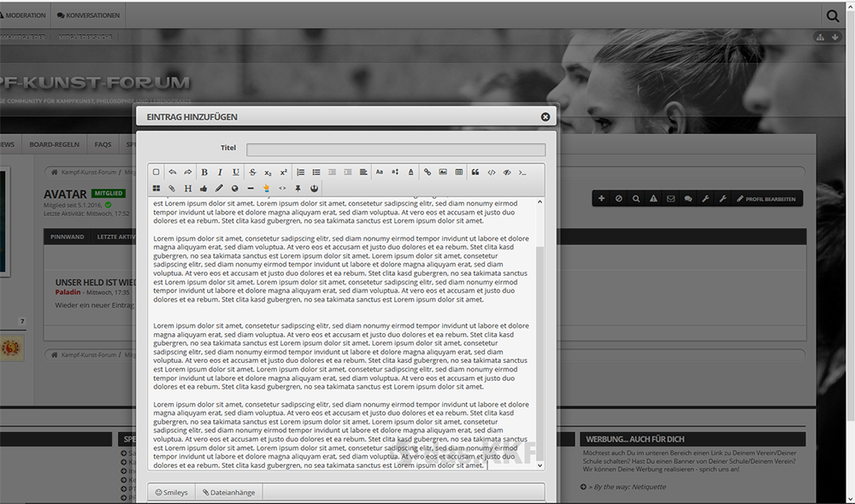Insert a code block
The image size is (855, 504).
492,173
